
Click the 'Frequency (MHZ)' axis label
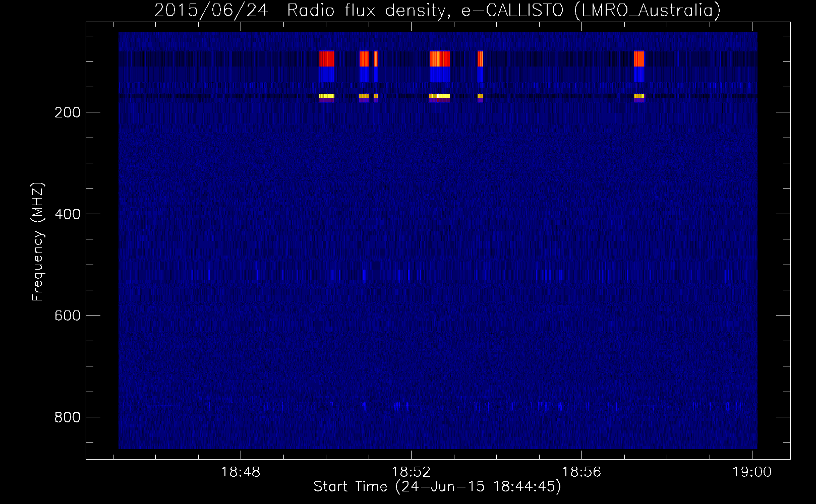click(38, 242)
